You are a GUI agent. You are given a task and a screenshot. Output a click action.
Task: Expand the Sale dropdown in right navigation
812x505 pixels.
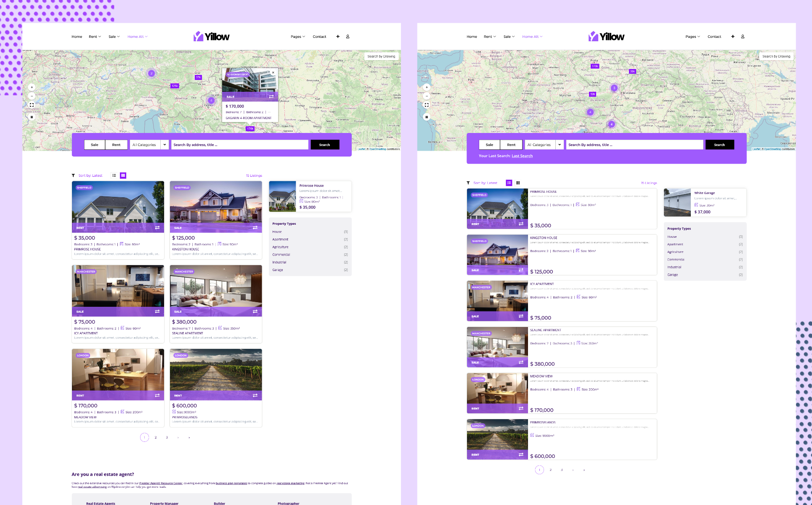coord(509,37)
